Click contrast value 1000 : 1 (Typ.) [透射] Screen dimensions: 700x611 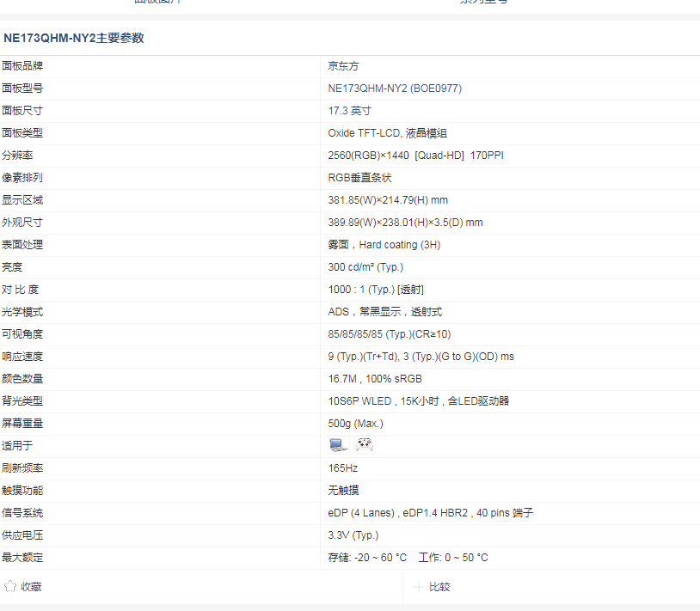click(x=376, y=290)
